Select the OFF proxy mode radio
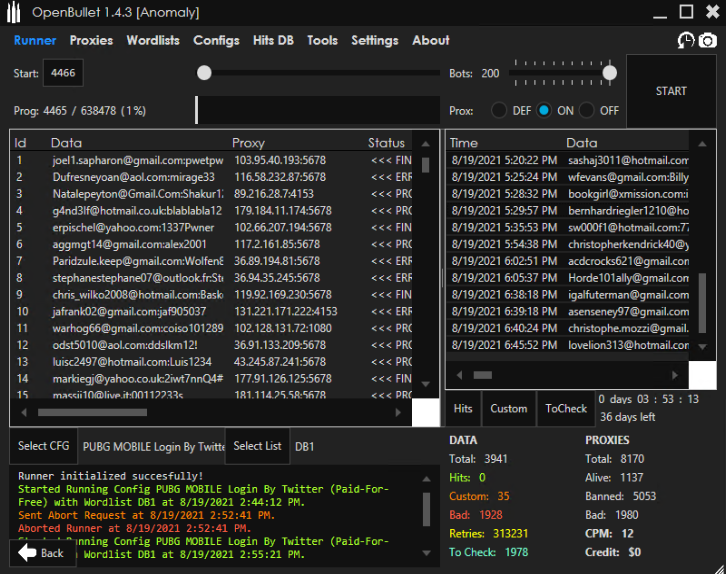This screenshot has width=726, height=574. coord(586,111)
